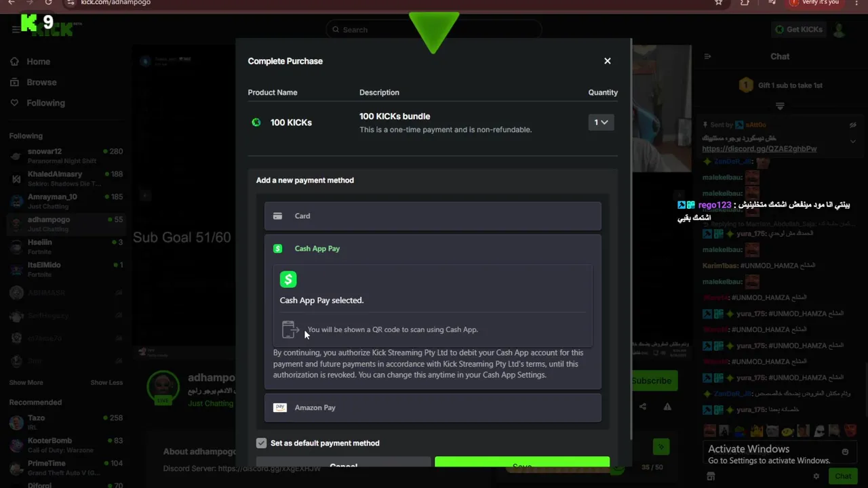The image size is (868, 488).
Task: Open the Quantity dropdown showing 1
Action: tap(601, 122)
